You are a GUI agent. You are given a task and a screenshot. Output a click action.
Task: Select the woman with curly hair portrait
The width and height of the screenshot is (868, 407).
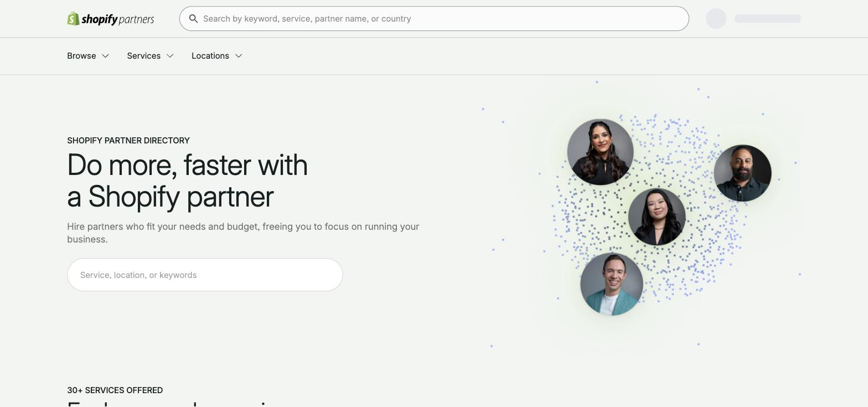(x=600, y=152)
